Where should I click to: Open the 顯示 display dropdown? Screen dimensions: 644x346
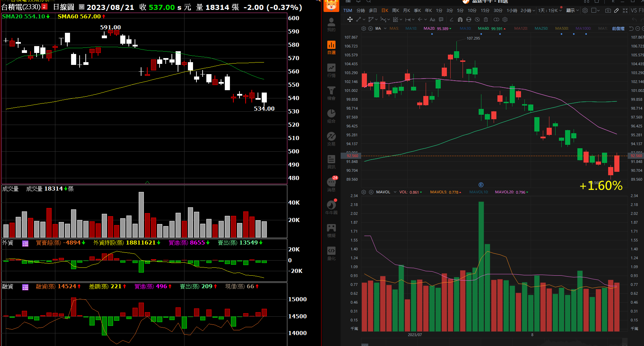[x=573, y=11]
